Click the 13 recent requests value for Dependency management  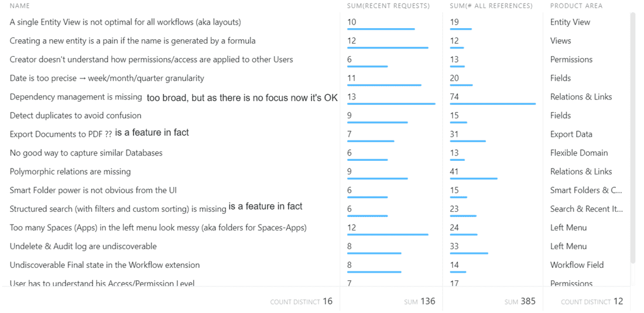[351, 97]
